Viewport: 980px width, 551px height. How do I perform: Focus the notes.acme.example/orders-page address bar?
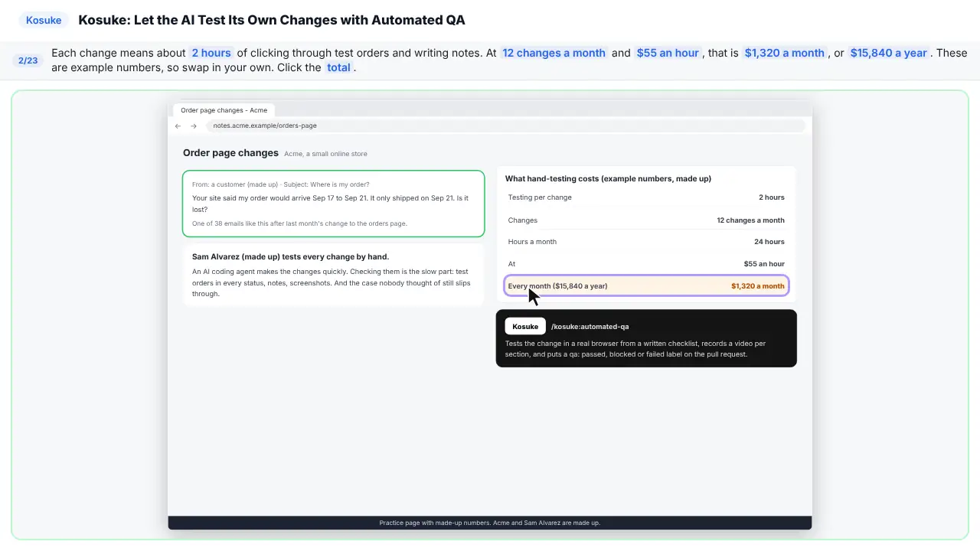coord(505,126)
